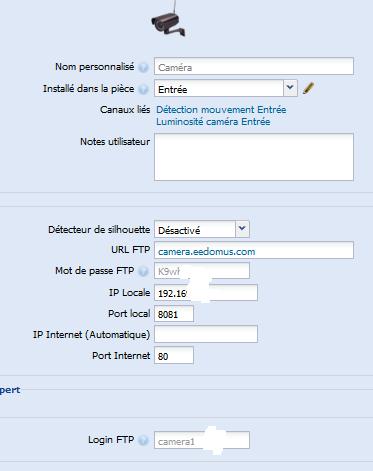This screenshot has width=373, height=471.
Task: Open Détection mouvement Entrée link
Action: point(221,110)
